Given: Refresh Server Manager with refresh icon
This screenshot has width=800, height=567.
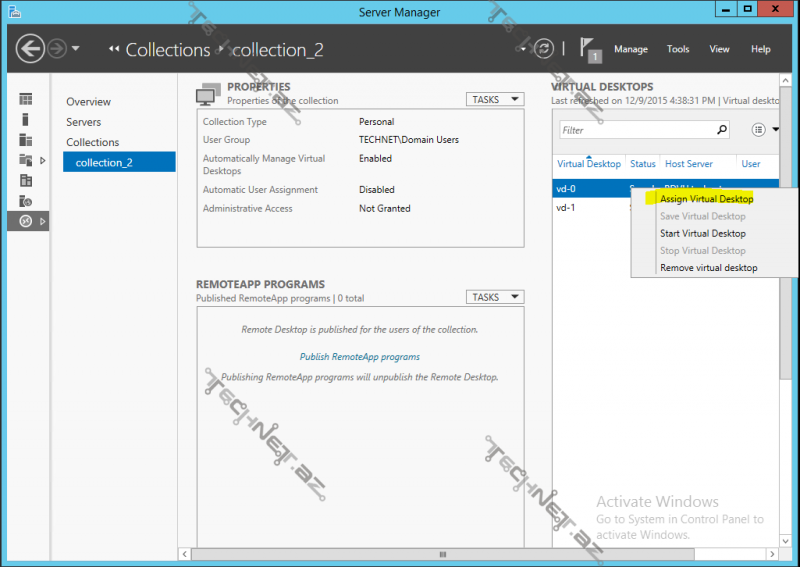Looking at the screenshot, I should [544, 48].
